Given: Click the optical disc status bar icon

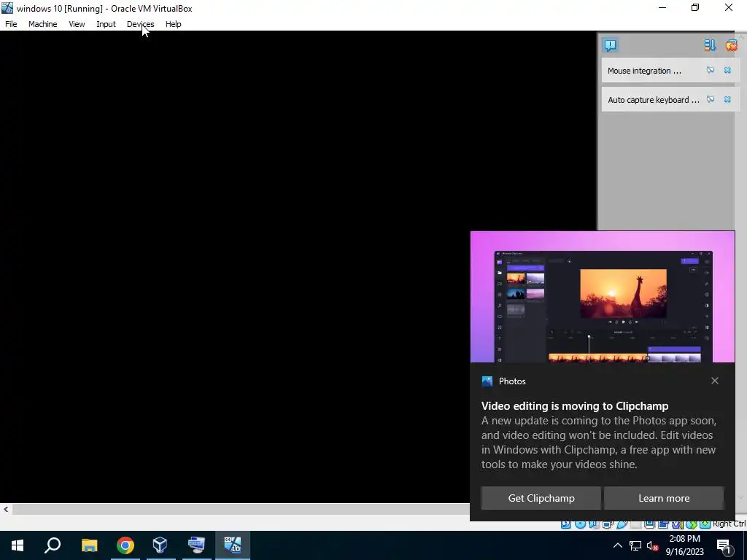Looking at the screenshot, I should click(580, 524).
